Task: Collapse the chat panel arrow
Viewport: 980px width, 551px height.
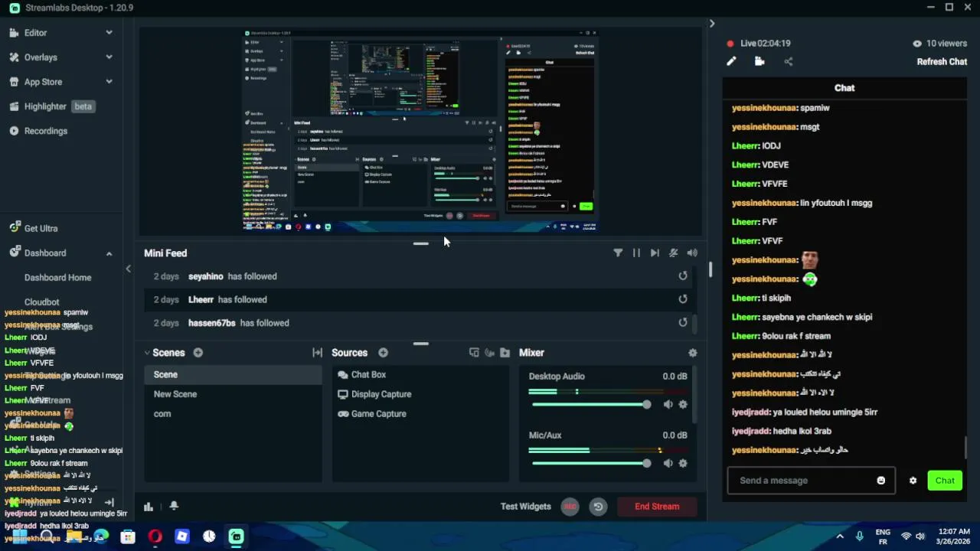Action: pos(711,24)
